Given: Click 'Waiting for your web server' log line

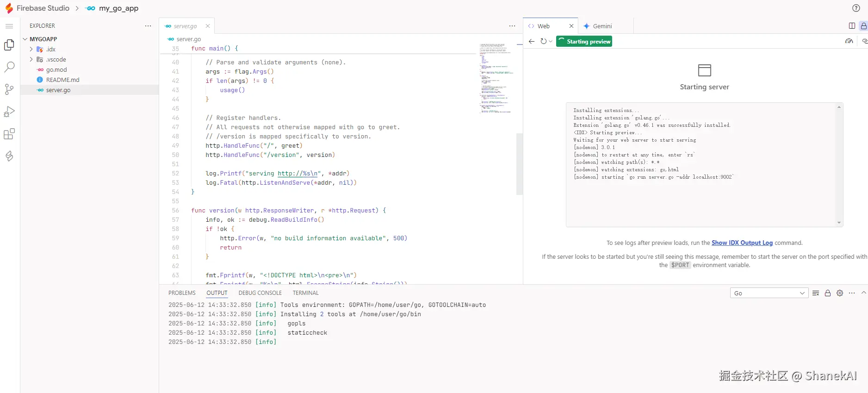Looking at the screenshot, I should tap(634, 140).
